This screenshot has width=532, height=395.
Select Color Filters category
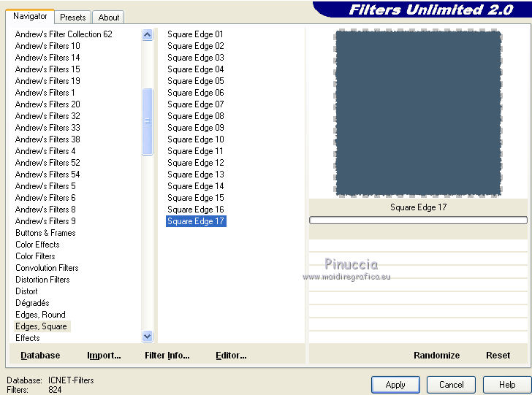pyautogui.click(x=35, y=256)
